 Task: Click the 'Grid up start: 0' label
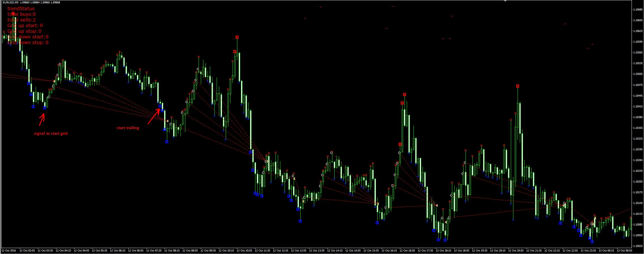click(x=25, y=26)
